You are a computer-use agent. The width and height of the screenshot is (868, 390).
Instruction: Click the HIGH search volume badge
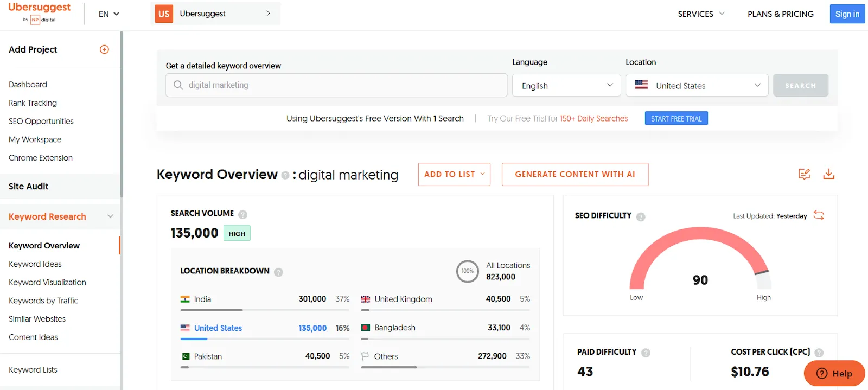click(237, 233)
